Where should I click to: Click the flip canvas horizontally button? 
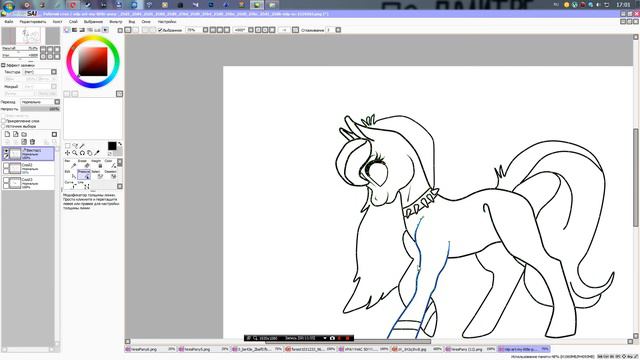[x=295, y=30]
